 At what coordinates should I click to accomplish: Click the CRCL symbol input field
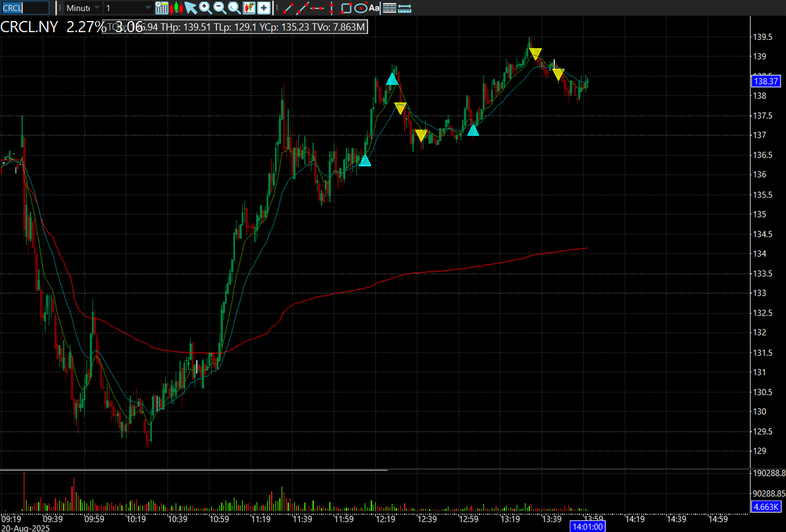pyautogui.click(x=25, y=8)
